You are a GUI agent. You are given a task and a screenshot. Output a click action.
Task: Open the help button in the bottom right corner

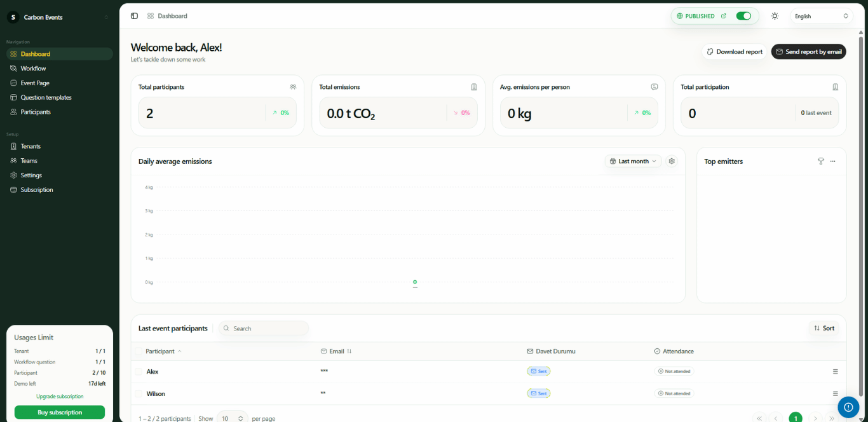(x=848, y=407)
